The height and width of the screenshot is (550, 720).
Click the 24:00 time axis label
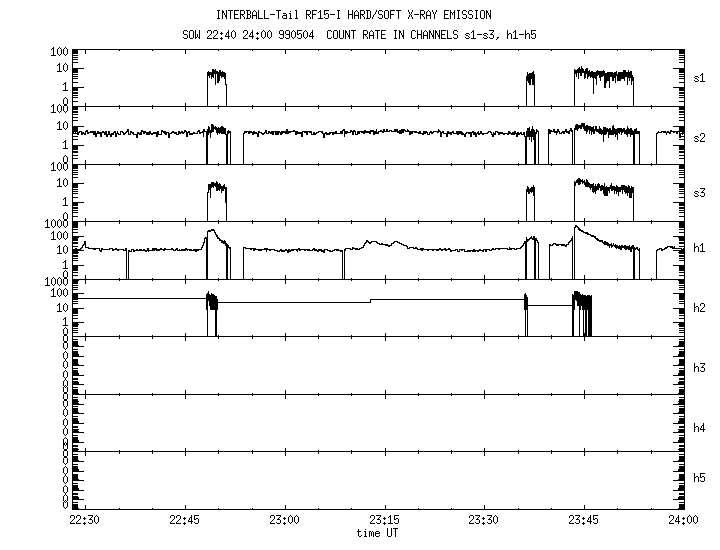point(683,520)
